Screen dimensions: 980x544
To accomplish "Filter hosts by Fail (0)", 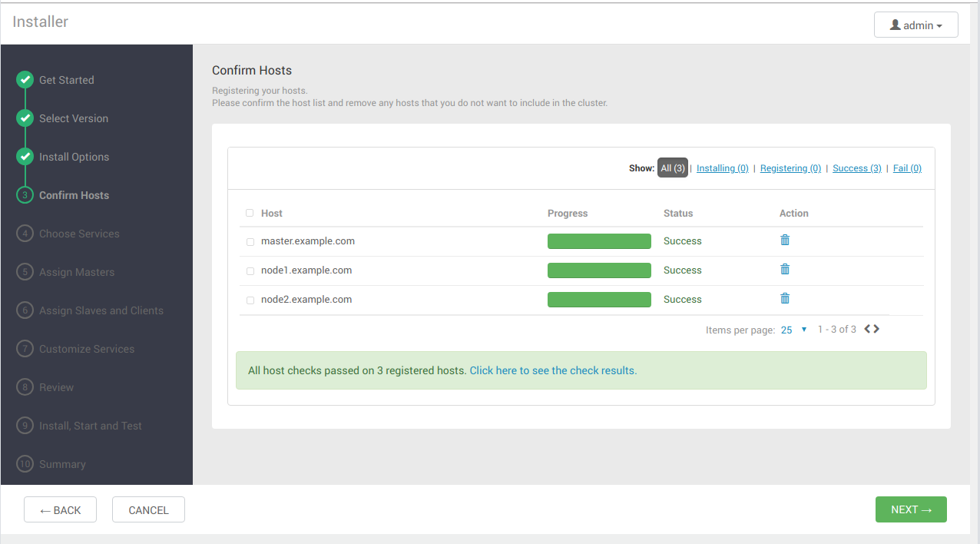I will [x=907, y=168].
